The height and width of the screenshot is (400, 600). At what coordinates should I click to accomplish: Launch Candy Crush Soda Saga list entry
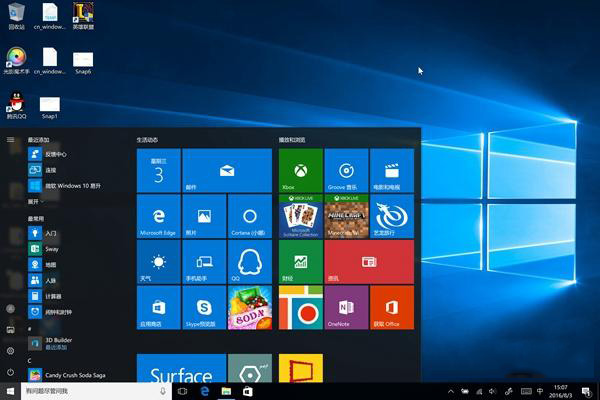pos(77,375)
